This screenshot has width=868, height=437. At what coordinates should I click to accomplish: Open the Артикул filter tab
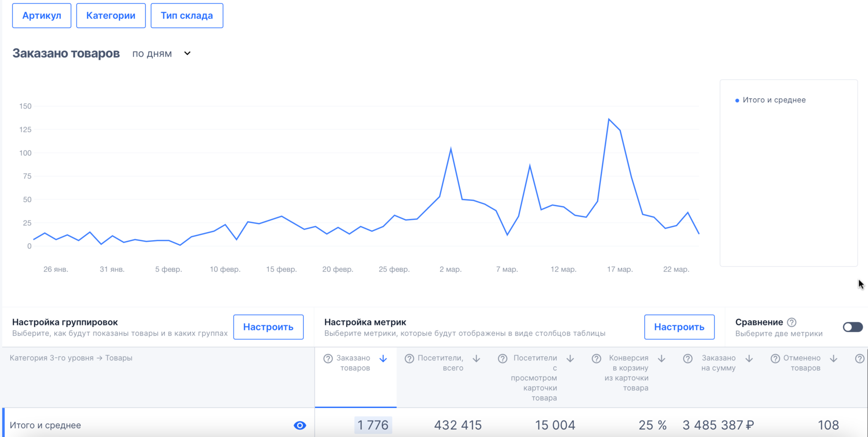(x=42, y=15)
